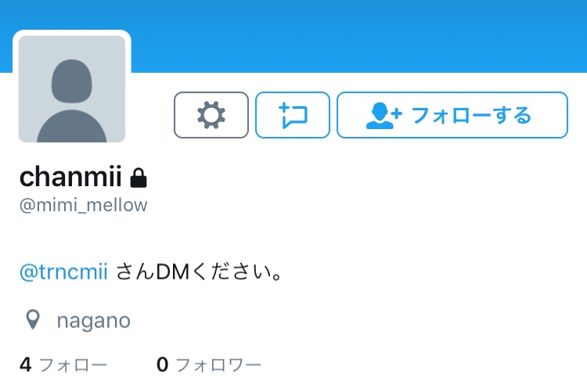Open the @trncmii mention link
Viewport: 587px width, 392px height.
pyautogui.click(x=63, y=272)
